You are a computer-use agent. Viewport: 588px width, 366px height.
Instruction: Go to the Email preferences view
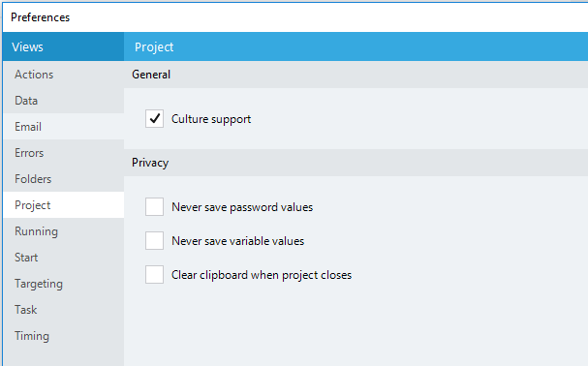point(63,127)
